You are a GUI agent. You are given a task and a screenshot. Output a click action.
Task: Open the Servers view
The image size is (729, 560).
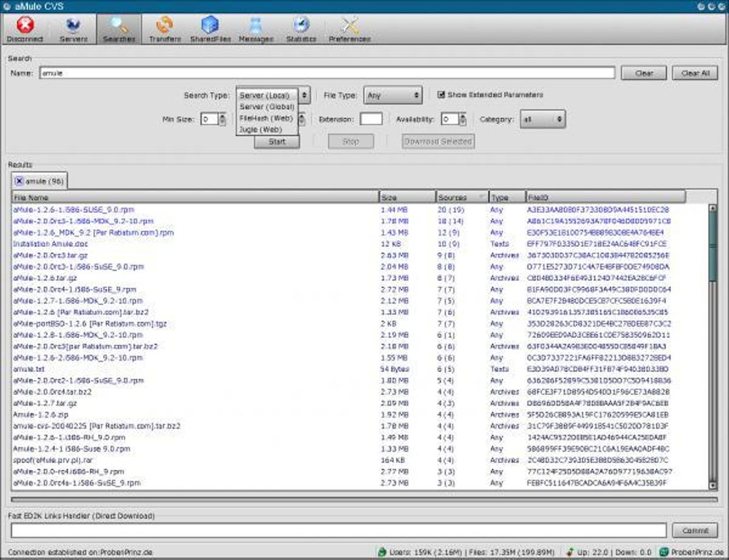point(74,29)
